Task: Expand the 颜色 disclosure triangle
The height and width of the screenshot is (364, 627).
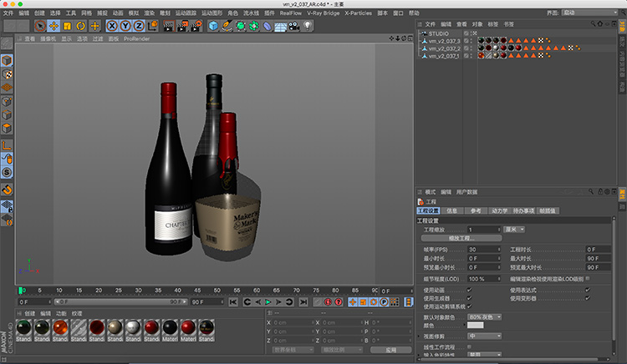Action: coord(464,326)
